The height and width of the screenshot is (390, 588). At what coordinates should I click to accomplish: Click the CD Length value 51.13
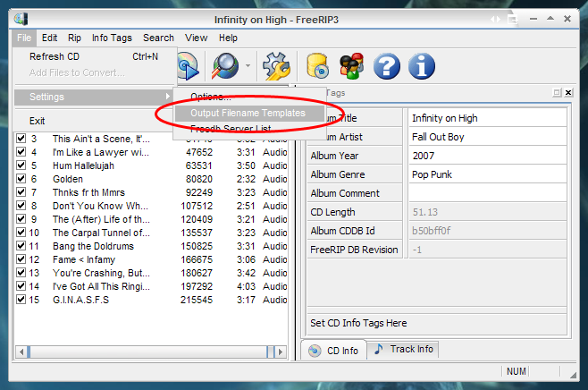(425, 212)
